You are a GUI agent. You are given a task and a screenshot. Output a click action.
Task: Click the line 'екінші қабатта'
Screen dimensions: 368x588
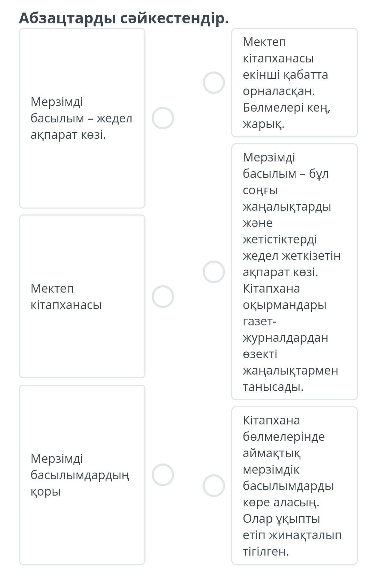point(285,75)
